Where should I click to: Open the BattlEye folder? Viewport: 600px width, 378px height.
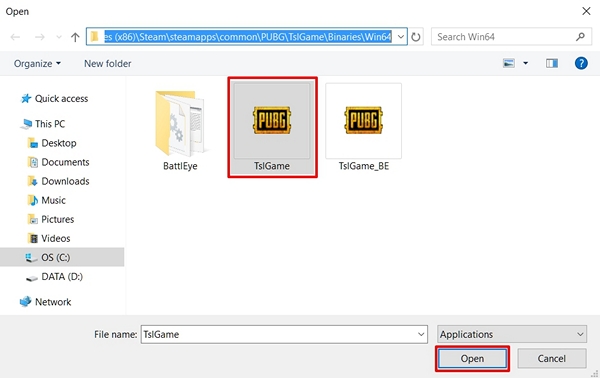coord(180,130)
